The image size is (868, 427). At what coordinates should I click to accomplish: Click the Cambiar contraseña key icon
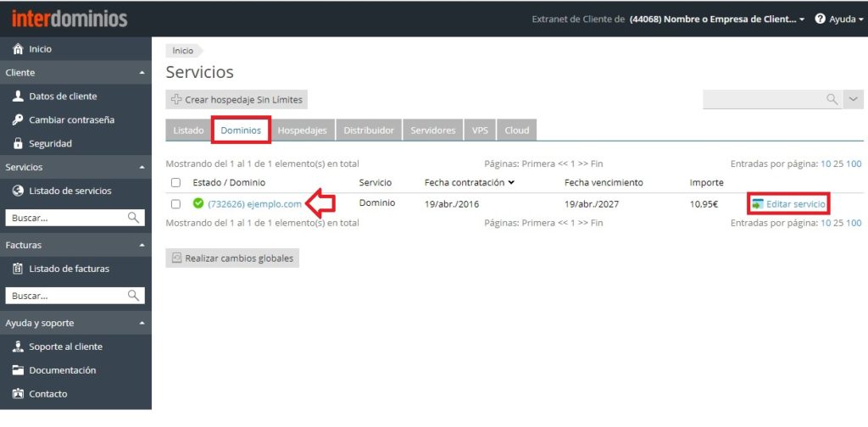point(18,120)
